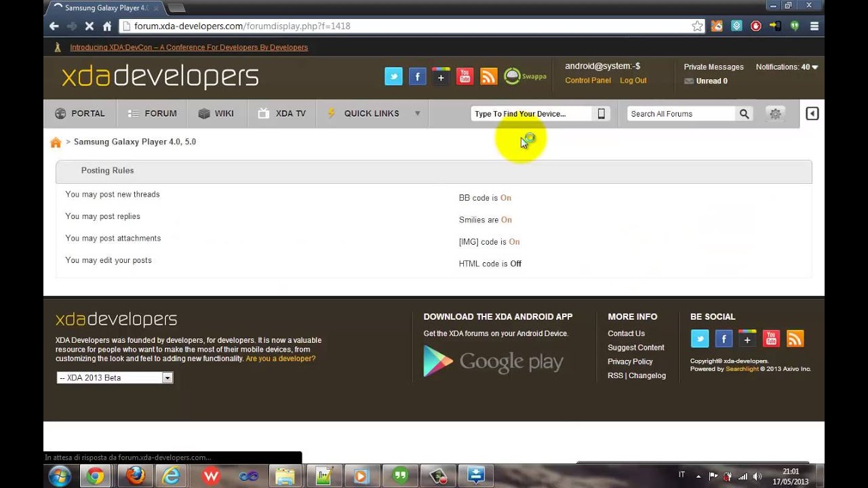
Task: Launch Firefox from the taskbar
Action: [135, 476]
